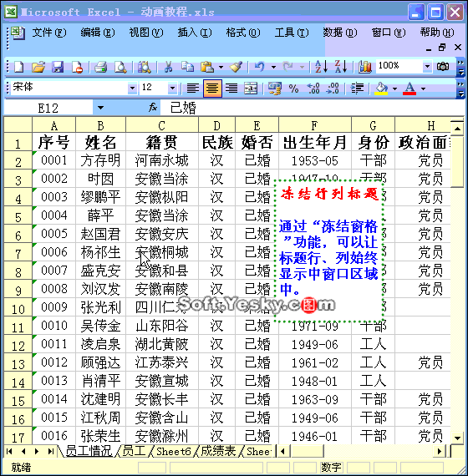Toggle align right formatting

click(x=231, y=89)
